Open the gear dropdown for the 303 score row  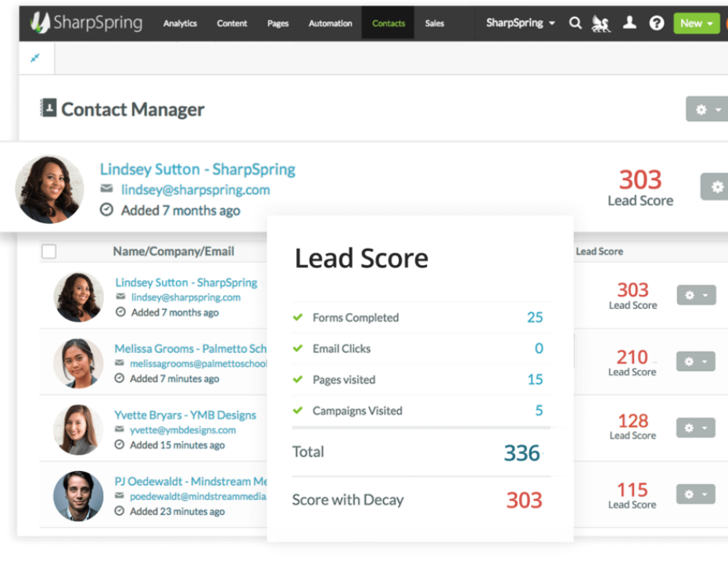point(696,295)
